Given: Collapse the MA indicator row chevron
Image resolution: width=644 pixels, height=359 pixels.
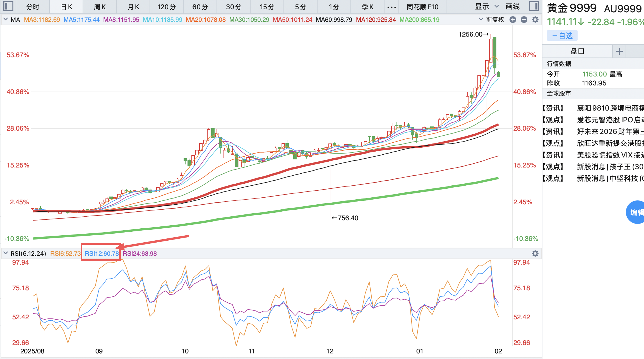Looking at the screenshot, I should tap(5, 20).
